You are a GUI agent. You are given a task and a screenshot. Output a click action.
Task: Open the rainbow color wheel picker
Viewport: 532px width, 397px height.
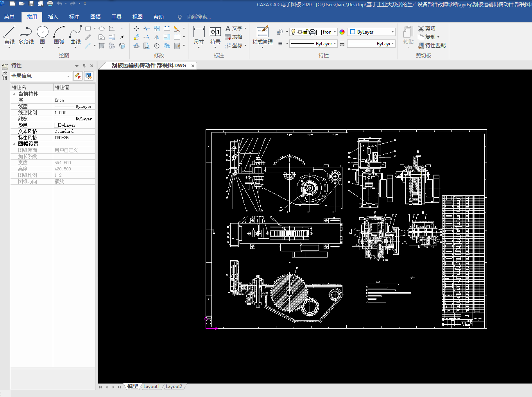coord(342,32)
